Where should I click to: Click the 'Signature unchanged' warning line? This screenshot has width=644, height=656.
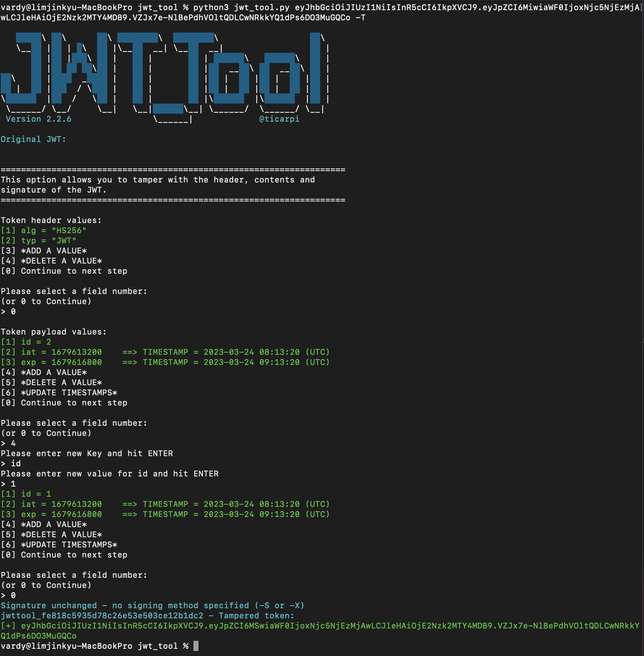[152, 606]
